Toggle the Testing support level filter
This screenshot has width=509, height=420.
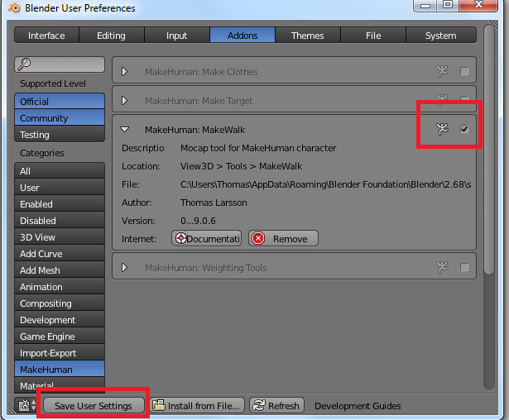pyautogui.click(x=60, y=135)
